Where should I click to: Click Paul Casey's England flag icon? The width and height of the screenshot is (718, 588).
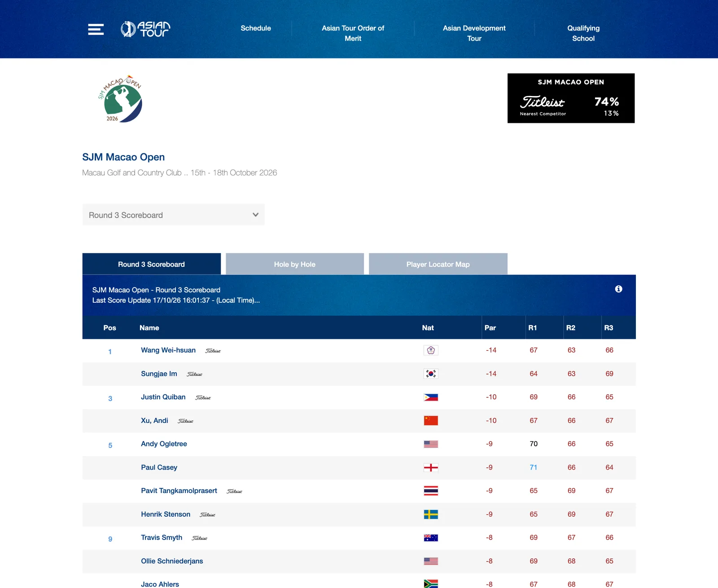point(431,467)
